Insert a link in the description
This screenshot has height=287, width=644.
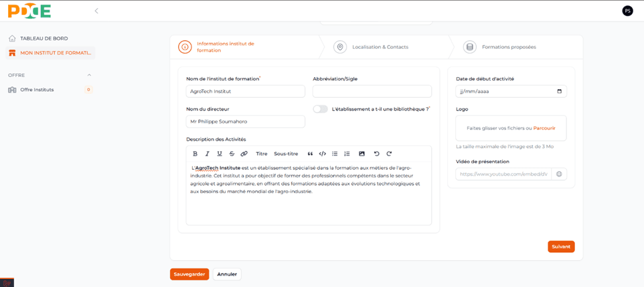pos(244,154)
